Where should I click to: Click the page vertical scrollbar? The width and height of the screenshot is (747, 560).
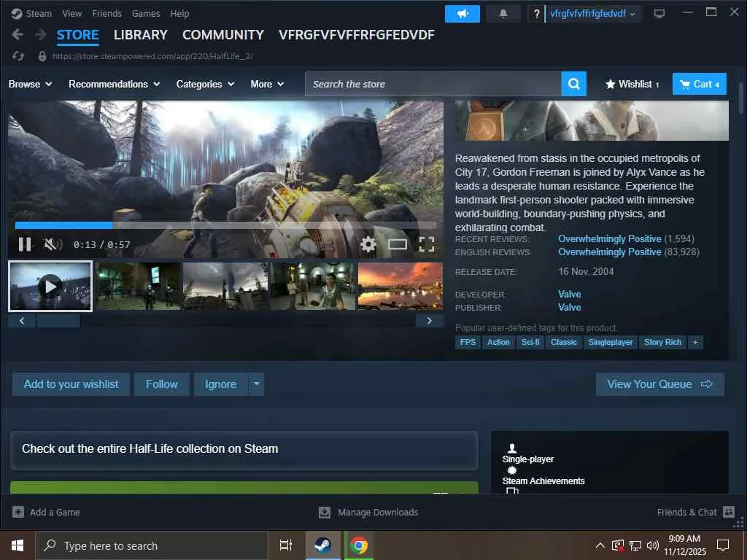tap(741, 98)
